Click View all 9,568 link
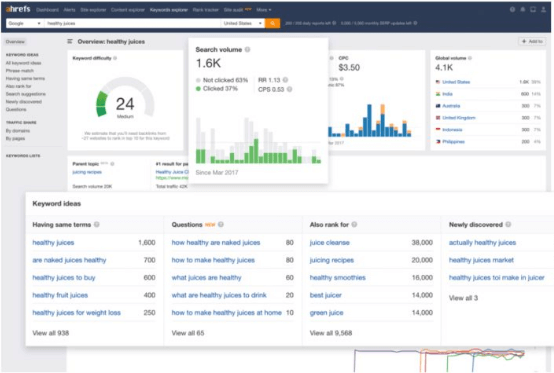 [331, 333]
